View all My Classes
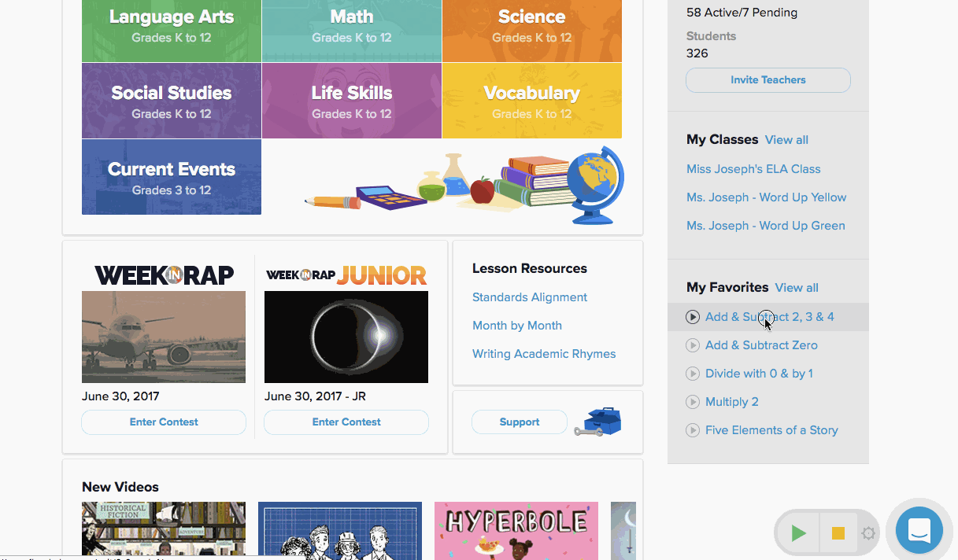Viewport: 958px width, 560px height. click(786, 140)
